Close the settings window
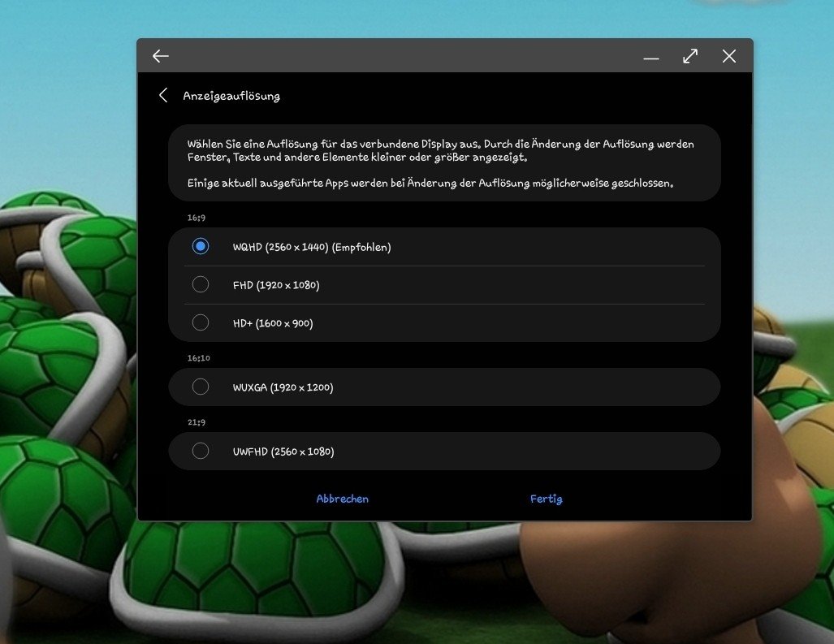The image size is (834, 644). (728, 56)
